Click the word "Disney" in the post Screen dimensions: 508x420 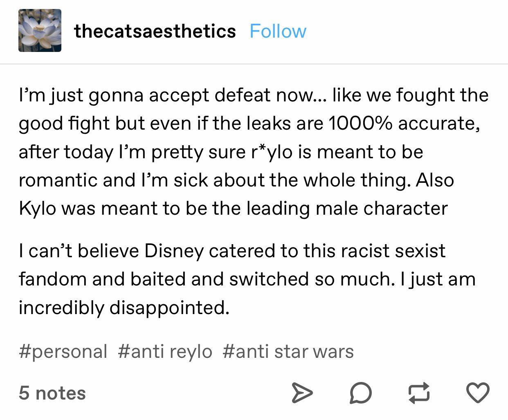(174, 251)
